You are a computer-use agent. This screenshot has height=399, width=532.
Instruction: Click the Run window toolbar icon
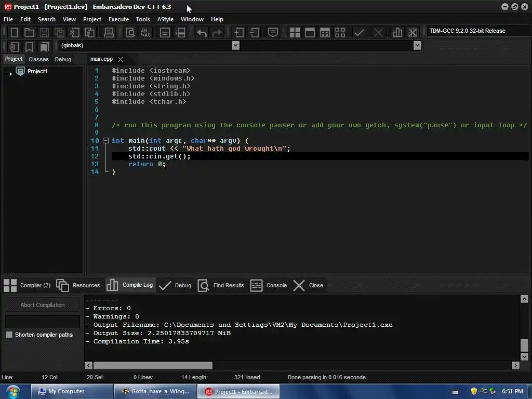310,33
